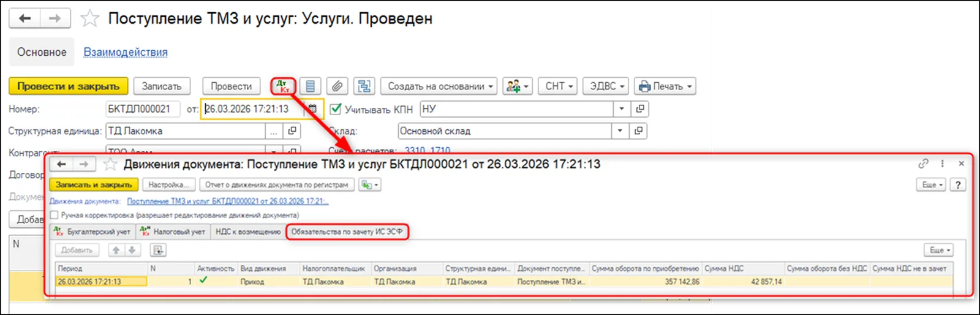This screenshot has width=980, height=315.
Task: Open the three-dot menu in movements window
Action: pyautogui.click(x=942, y=164)
